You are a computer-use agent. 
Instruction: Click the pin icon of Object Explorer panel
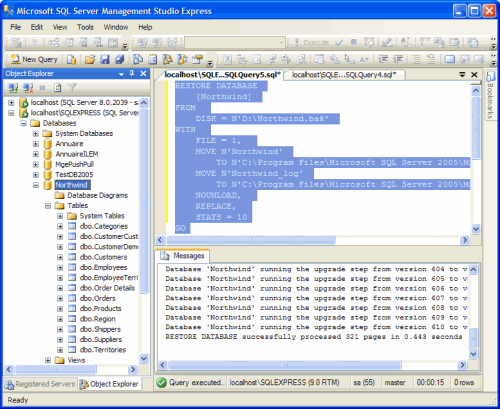coord(132,73)
